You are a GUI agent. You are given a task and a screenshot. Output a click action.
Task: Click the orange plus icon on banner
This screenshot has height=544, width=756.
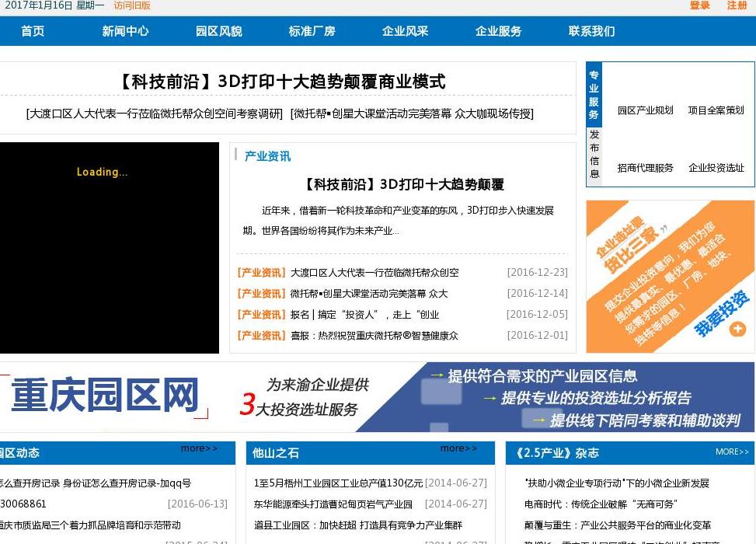pyautogui.click(x=737, y=330)
